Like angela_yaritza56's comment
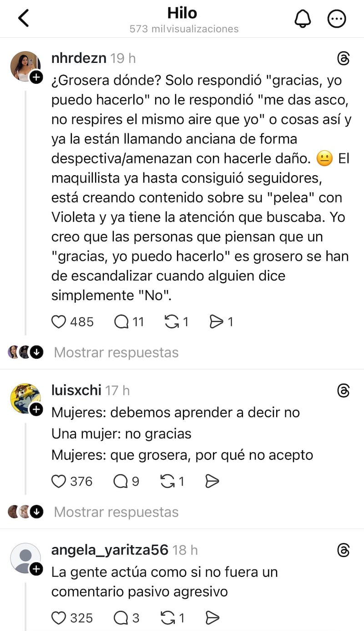The height and width of the screenshot is (631, 364). coord(59,618)
